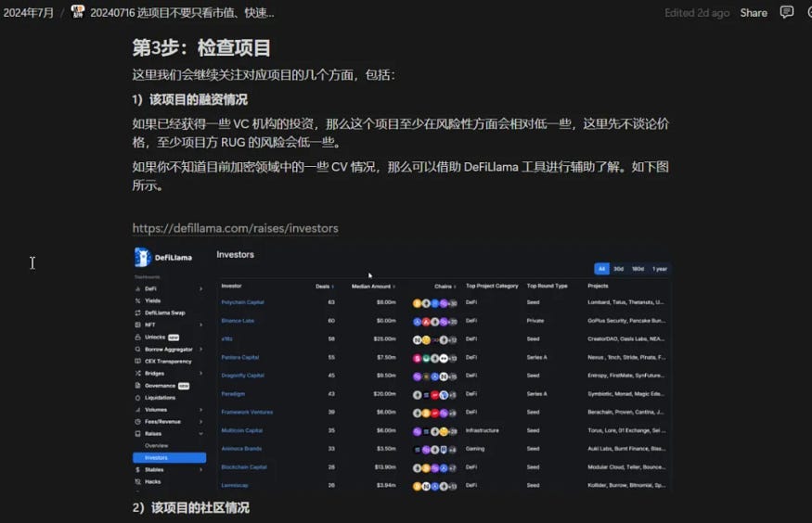
Task: Click the +28 chains badge in Multicoin row
Action: click(453, 431)
